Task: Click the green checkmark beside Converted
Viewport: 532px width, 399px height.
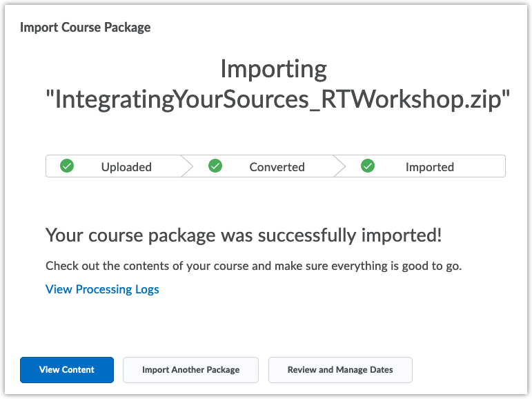Action: point(215,166)
